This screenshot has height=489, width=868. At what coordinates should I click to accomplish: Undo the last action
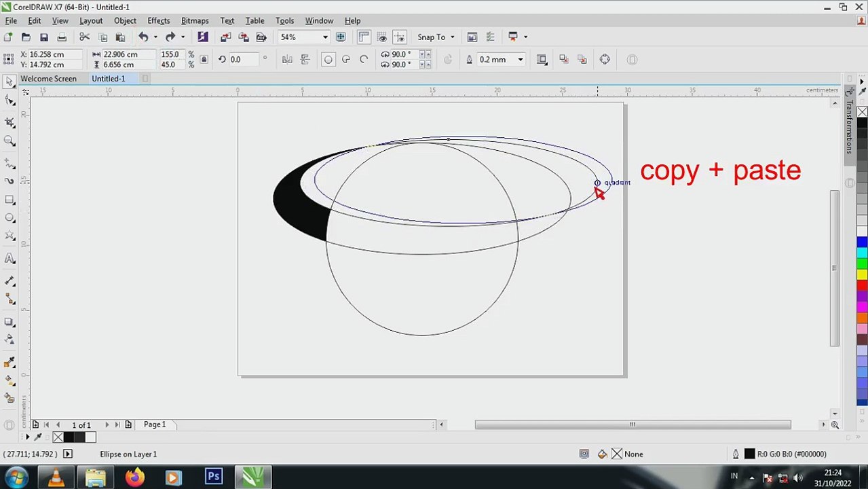click(x=143, y=37)
